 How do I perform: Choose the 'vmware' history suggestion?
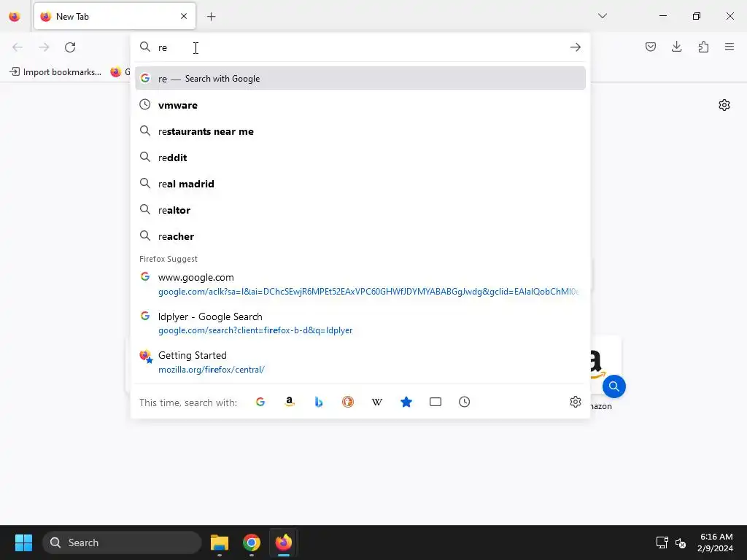click(360, 105)
